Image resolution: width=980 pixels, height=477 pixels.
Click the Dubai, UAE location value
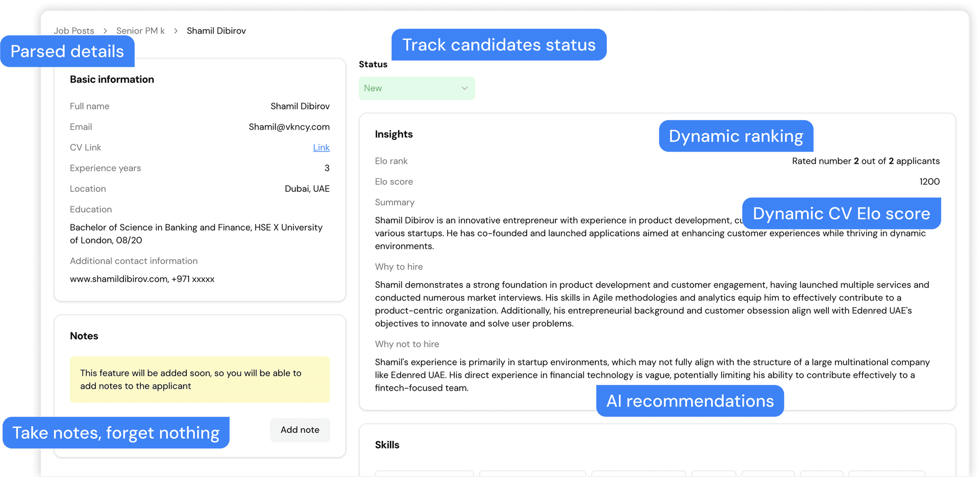coord(307,189)
